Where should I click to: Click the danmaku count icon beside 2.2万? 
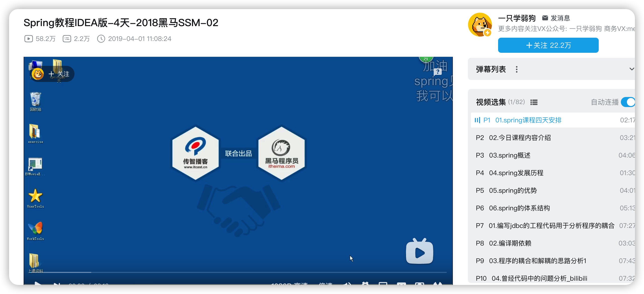pos(67,39)
